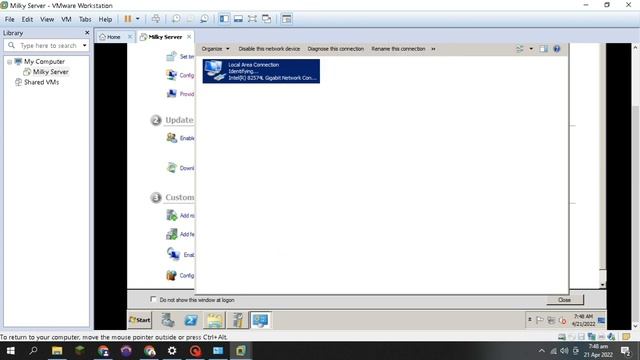Click Disable this network device

pos(269,49)
